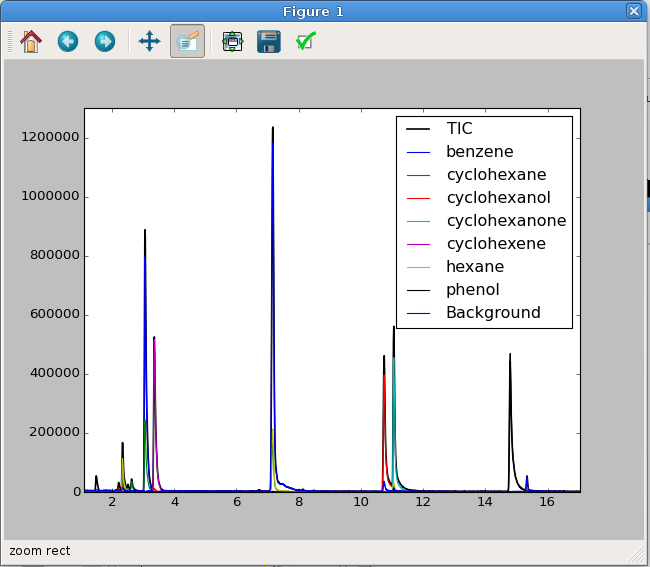Click the hexane legend label
This screenshot has width=650, height=567.
click(475, 267)
